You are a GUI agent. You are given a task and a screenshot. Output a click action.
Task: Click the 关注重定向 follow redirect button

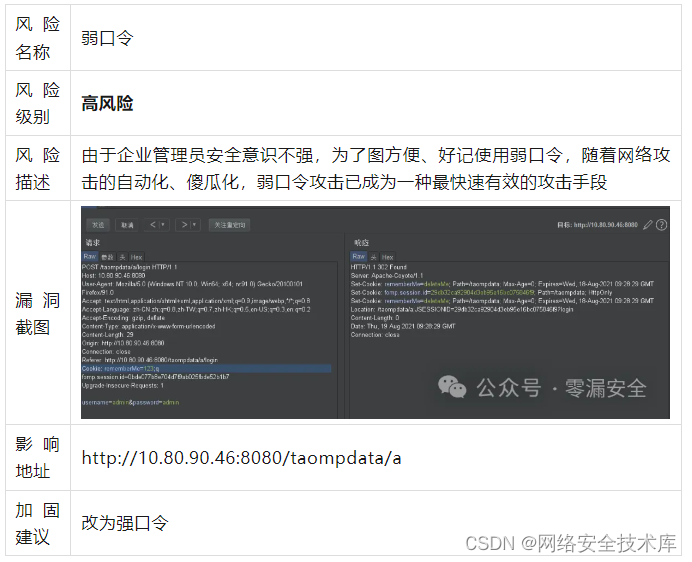point(229,225)
